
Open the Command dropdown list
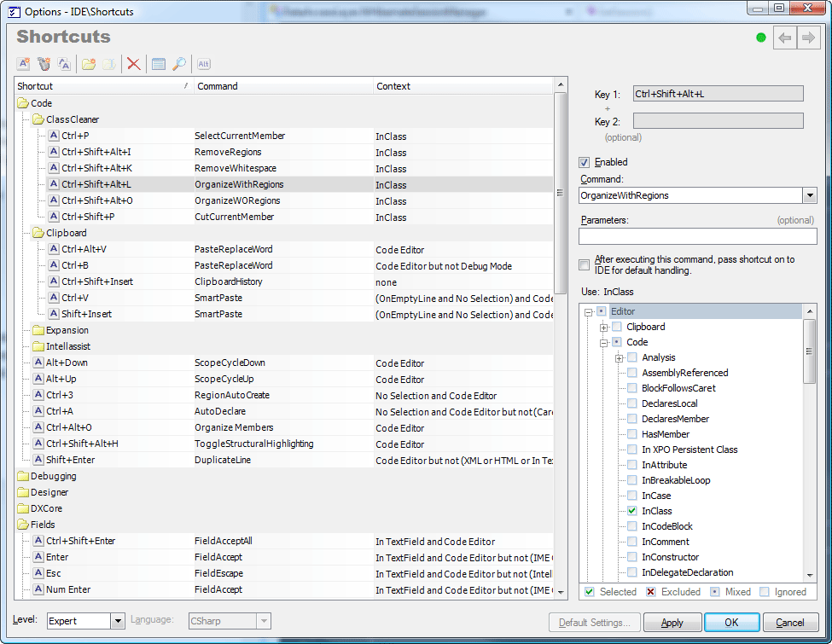(810, 195)
